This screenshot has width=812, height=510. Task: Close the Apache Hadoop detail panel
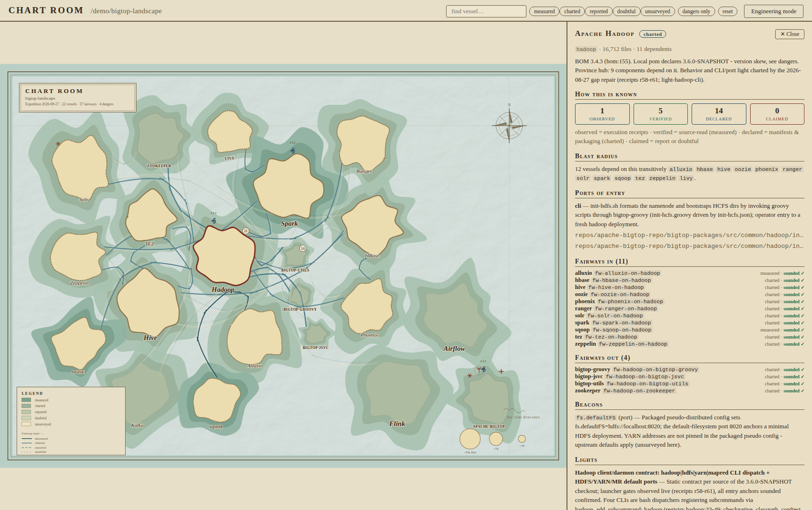click(x=789, y=34)
